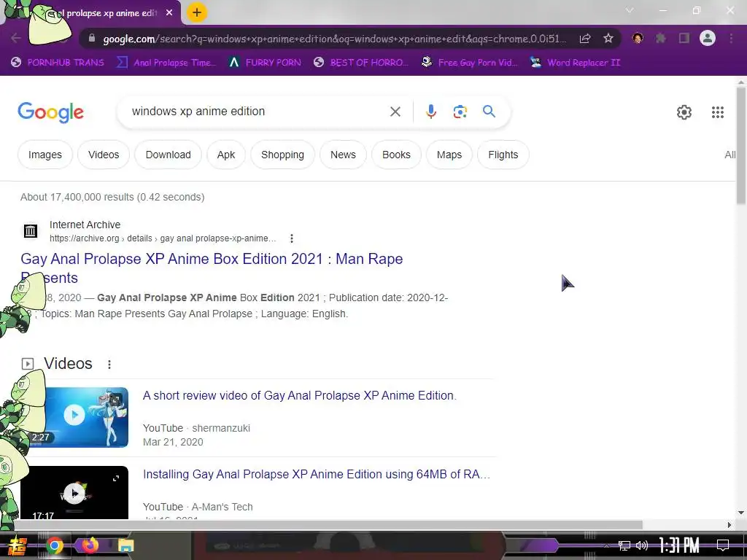Switch to the Images filter
The height and width of the screenshot is (560, 747).
(45, 155)
